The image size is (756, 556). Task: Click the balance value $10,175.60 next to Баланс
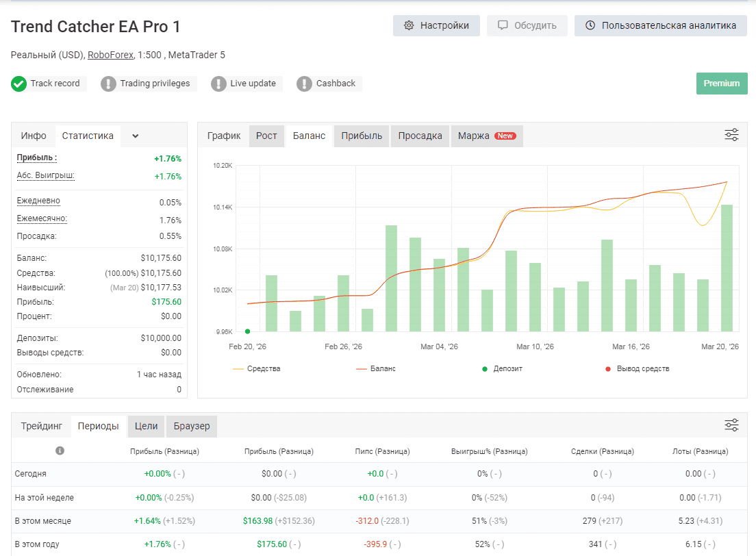(161, 258)
